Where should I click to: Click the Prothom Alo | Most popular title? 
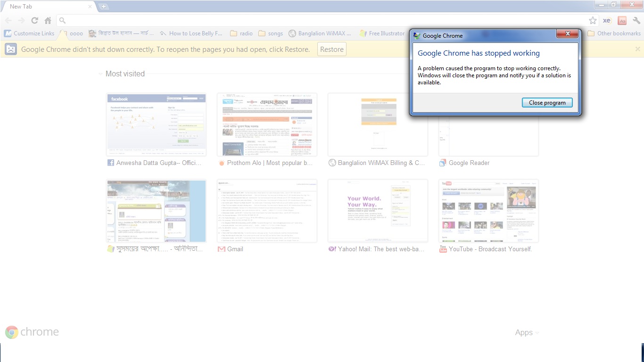270,163
